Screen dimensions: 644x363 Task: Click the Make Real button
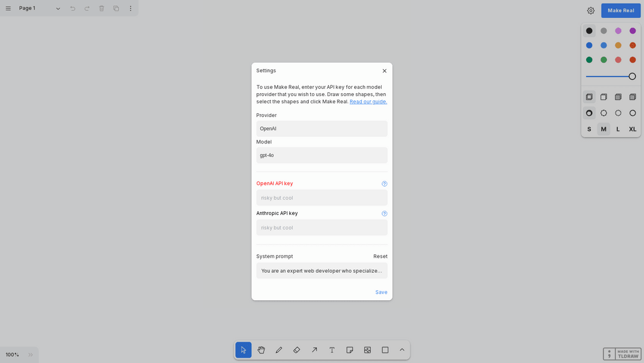pos(621,11)
